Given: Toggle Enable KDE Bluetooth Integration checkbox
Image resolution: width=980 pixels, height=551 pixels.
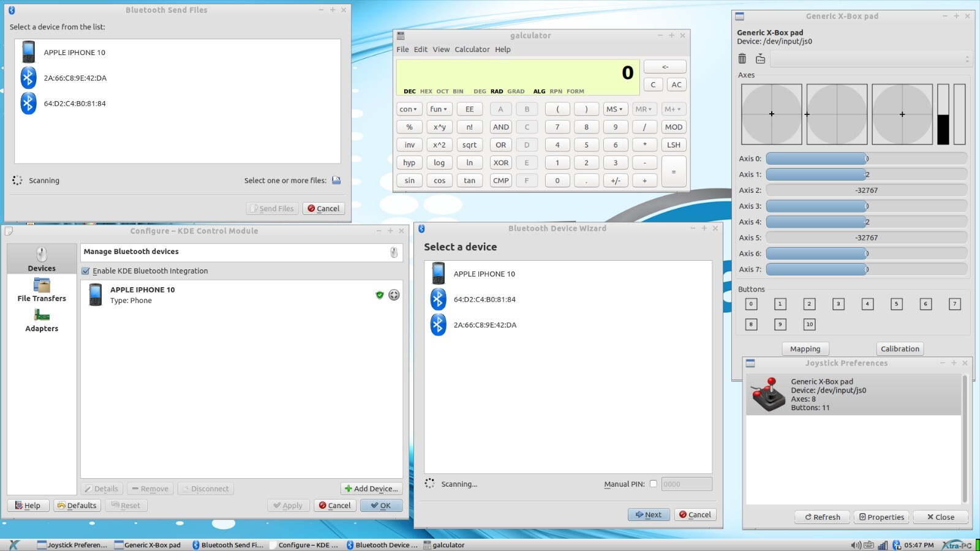Looking at the screenshot, I should point(86,271).
